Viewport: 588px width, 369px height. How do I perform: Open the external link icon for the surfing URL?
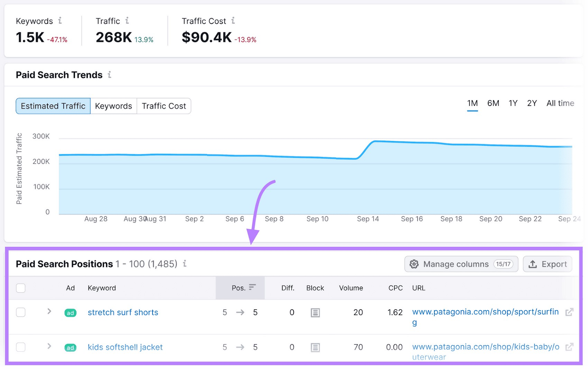[569, 312]
